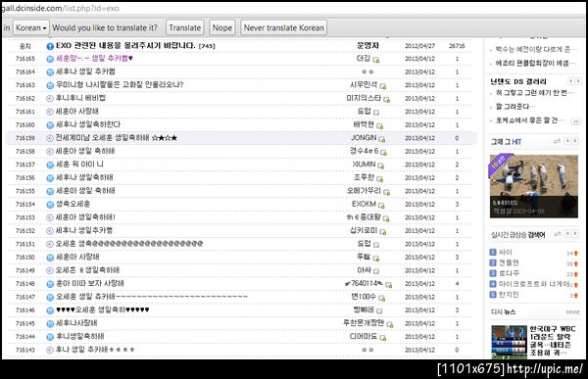
Task: Click the gallog icon next to XIUMIN
Action: click(x=380, y=166)
